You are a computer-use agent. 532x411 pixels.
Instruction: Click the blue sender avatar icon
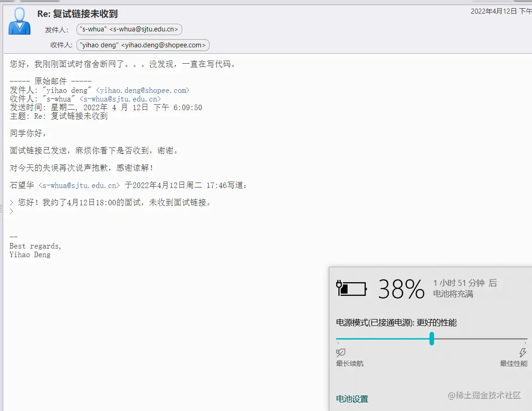point(19,20)
